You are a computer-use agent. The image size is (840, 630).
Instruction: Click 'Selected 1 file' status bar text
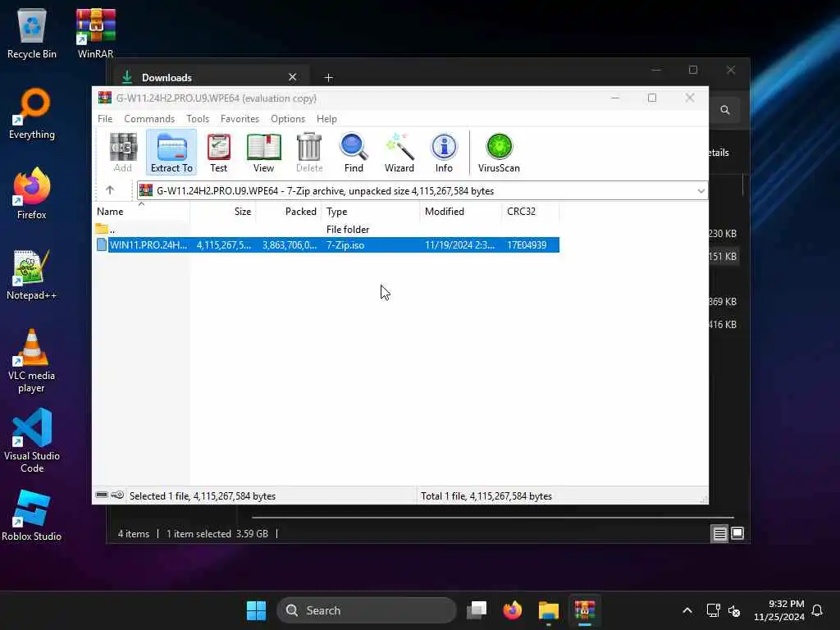[203, 496]
